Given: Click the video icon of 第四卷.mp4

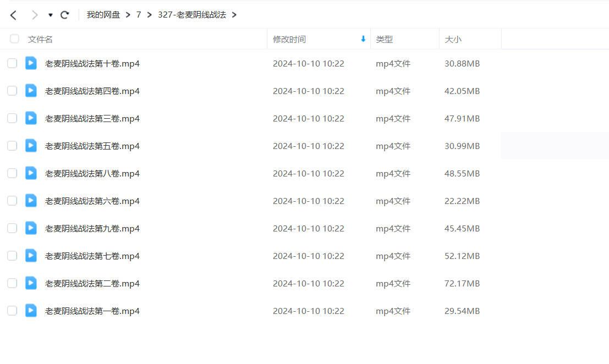Looking at the screenshot, I should pyautogui.click(x=31, y=90).
